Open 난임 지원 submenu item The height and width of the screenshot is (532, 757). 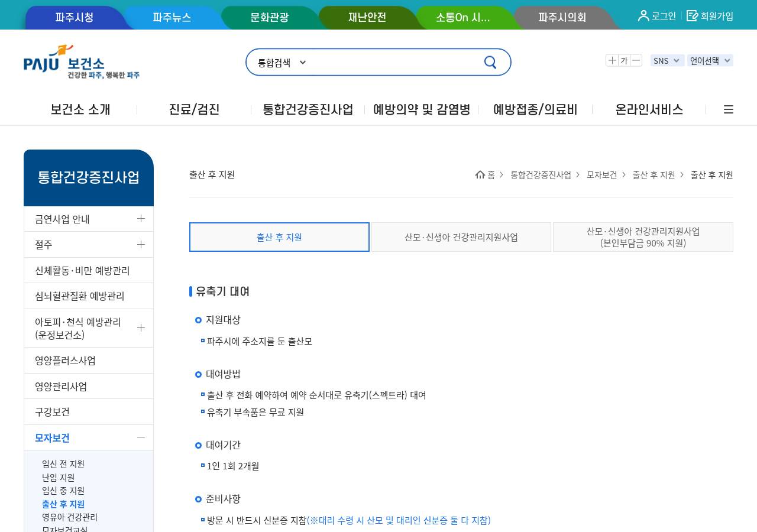59,477
